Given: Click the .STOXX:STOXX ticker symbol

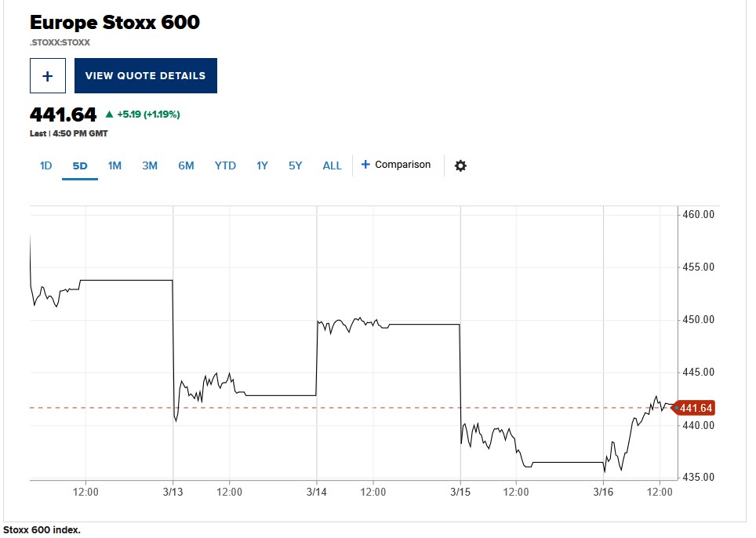Looking at the screenshot, I should click(60, 42).
